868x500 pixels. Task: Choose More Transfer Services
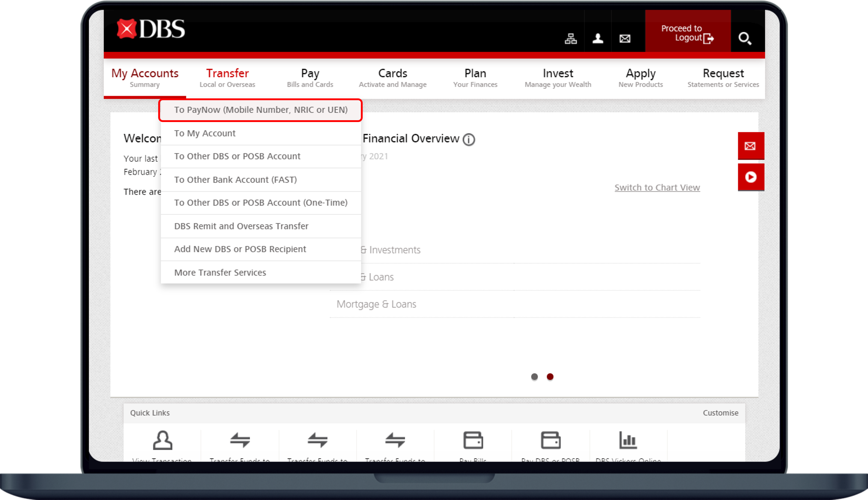261,272
